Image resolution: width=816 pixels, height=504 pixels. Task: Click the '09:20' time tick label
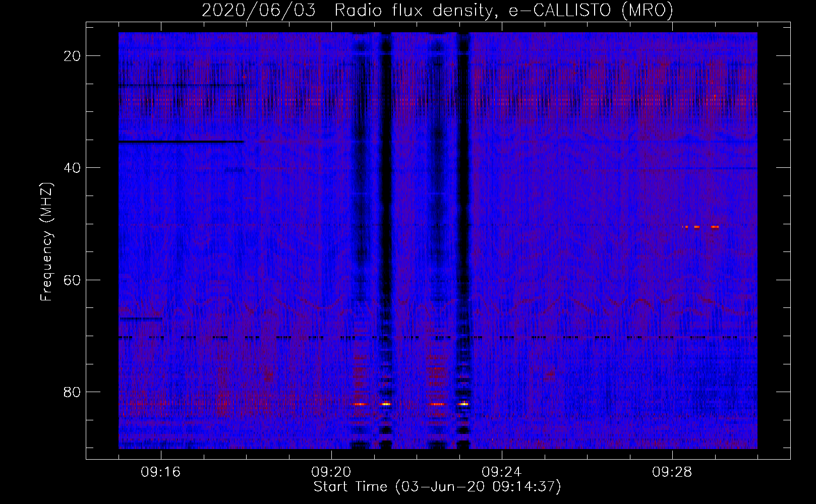coord(331,472)
